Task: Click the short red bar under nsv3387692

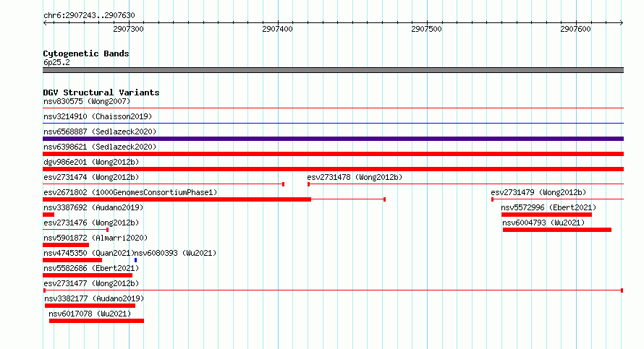Action: [x=48, y=215]
